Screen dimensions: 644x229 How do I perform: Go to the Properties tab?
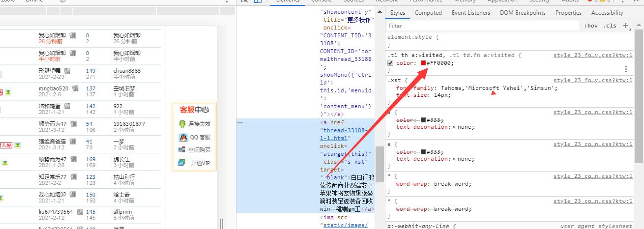[x=568, y=13]
